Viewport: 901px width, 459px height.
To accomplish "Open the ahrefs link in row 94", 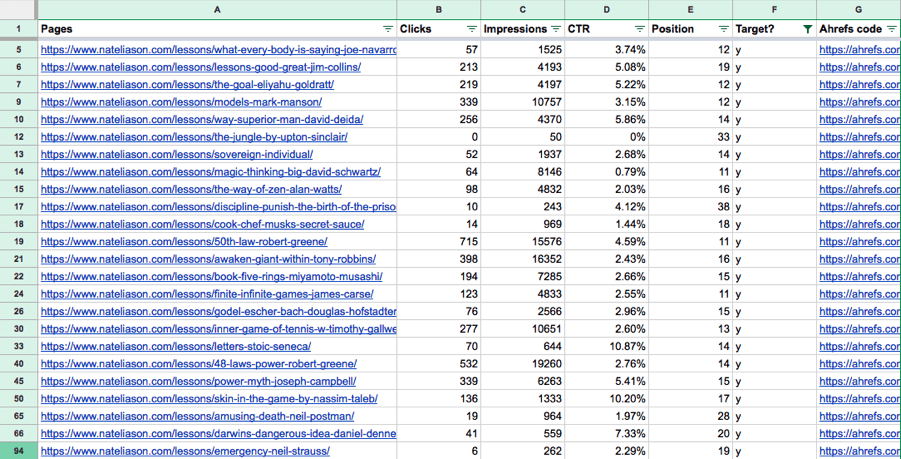I will click(x=860, y=451).
